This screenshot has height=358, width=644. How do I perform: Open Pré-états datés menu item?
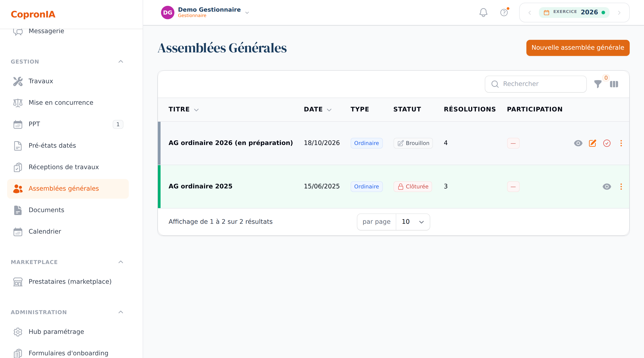[68, 146]
